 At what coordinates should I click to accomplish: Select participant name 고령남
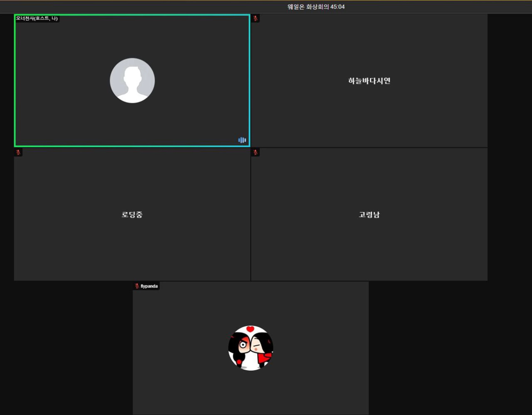pos(369,214)
